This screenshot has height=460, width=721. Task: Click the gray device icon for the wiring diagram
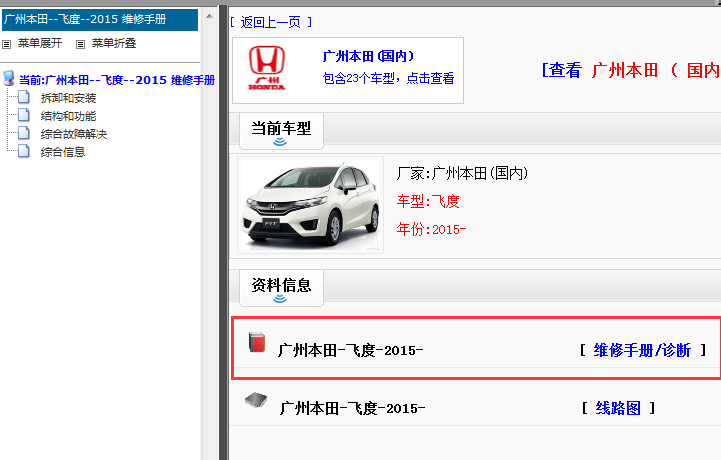tap(256, 400)
